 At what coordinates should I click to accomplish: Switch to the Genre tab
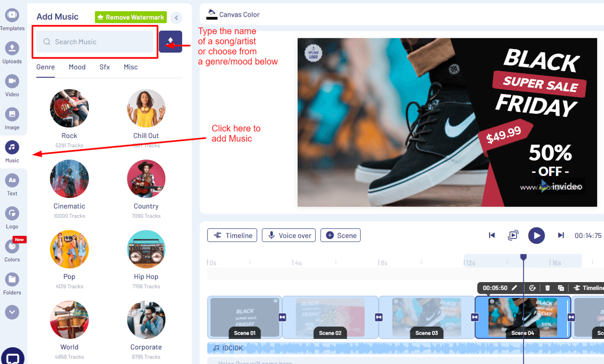tap(45, 67)
